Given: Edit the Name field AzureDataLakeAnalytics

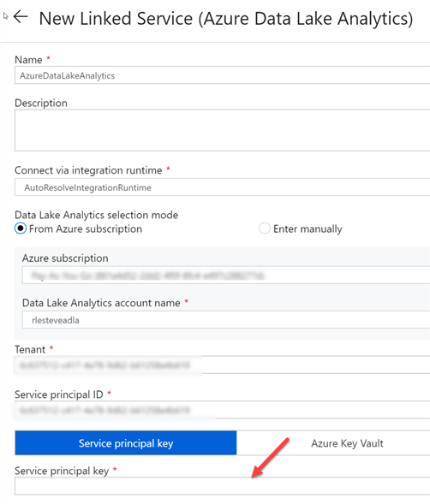Looking at the screenshot, I should 222,75.
